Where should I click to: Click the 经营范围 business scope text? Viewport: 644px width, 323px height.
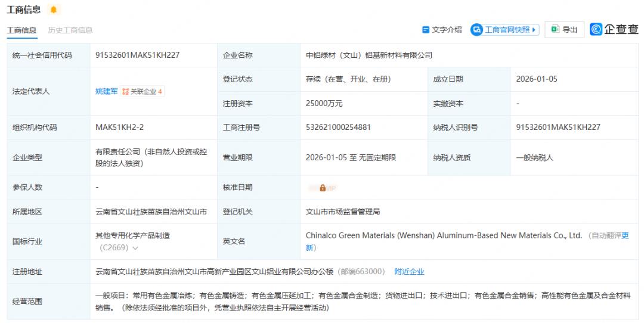(x=363, y=302)
